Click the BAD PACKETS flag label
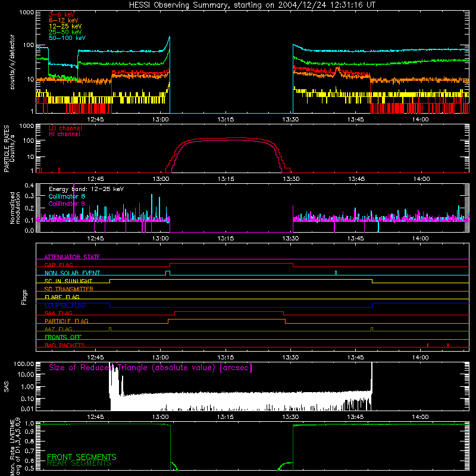 [65, 345]
